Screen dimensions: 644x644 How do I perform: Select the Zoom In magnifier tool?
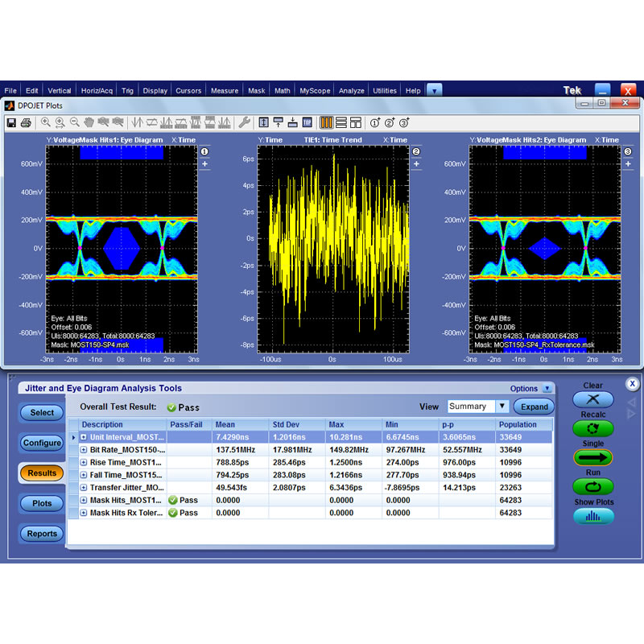[x=46, y=122]
